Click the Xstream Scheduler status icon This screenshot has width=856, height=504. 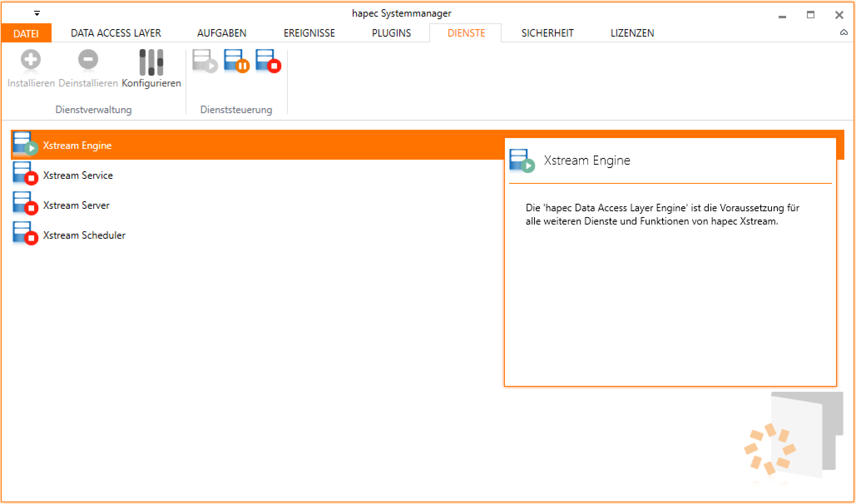point(25,233)
